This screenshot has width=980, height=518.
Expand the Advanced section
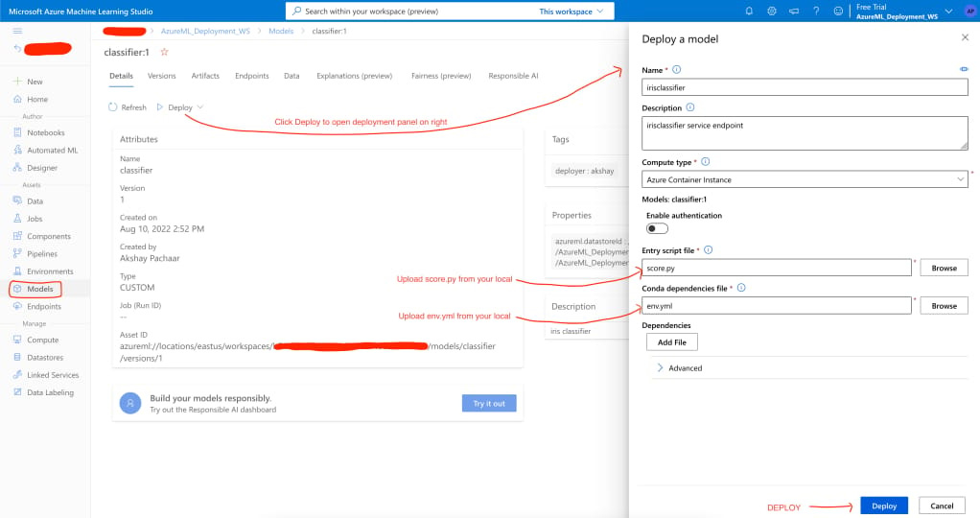[x=679, y=367]
